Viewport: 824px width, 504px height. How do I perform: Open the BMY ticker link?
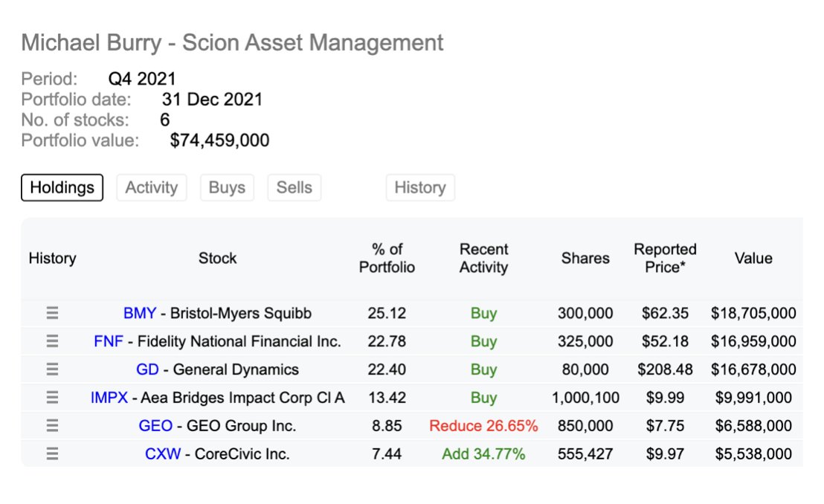140,314
